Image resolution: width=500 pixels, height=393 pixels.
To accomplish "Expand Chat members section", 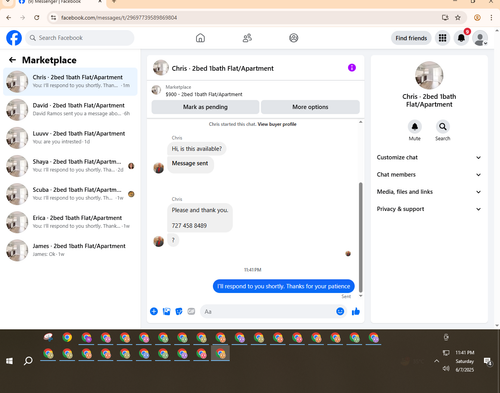I will [429, 175].
